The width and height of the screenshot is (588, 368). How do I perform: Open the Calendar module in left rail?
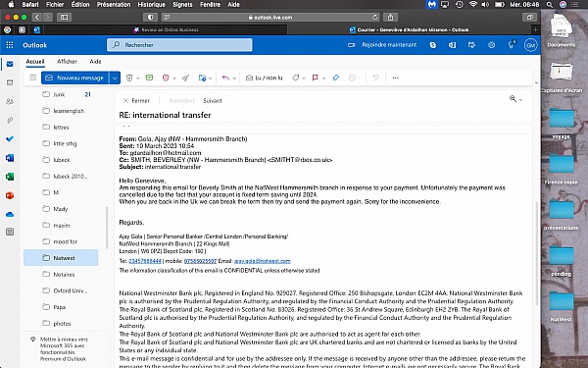point(10,82)
